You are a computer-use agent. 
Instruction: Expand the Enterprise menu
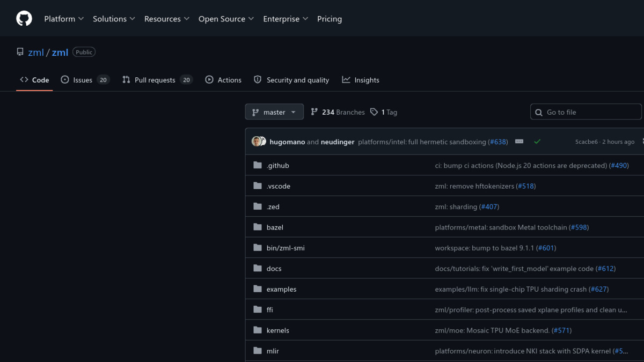pos(286,19)
